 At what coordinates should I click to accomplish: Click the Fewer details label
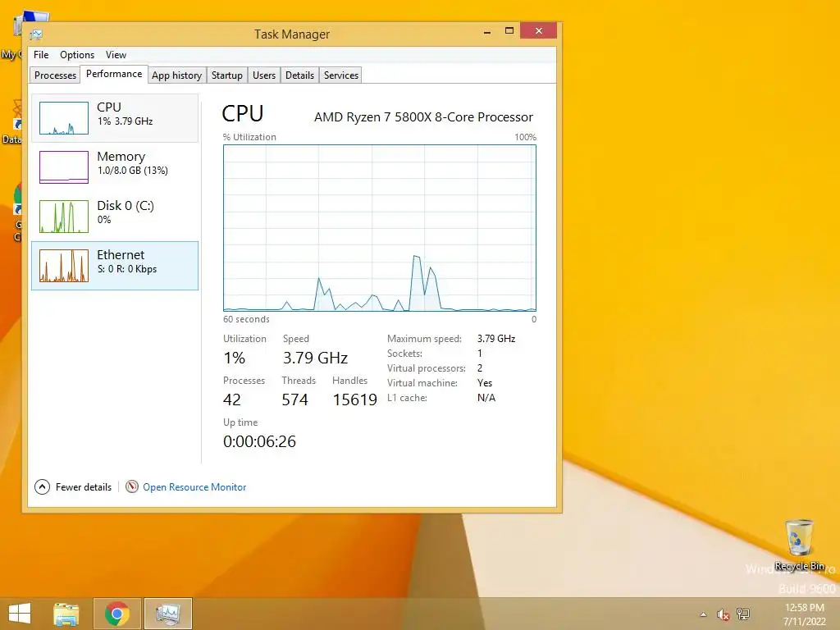[x=84, y=487]
